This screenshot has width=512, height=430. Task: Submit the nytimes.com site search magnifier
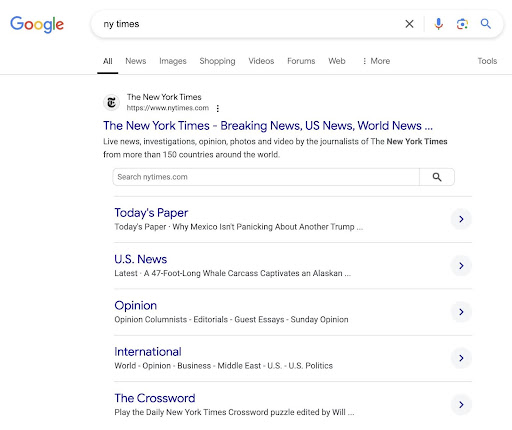tap(437, 177)
